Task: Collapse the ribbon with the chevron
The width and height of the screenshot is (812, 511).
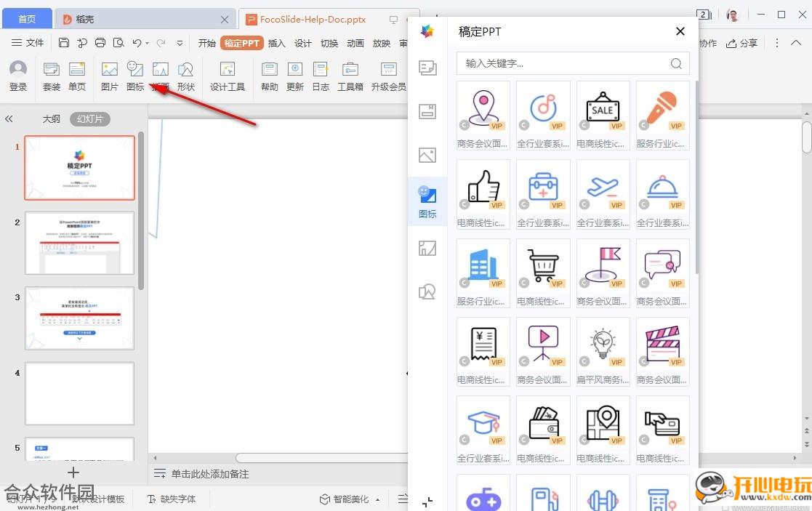Action: [796, 43]
